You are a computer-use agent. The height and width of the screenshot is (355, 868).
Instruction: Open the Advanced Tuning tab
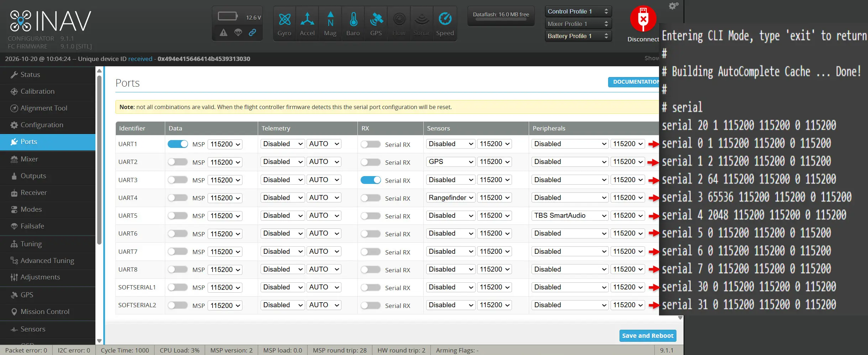click(x=48, y=261)
